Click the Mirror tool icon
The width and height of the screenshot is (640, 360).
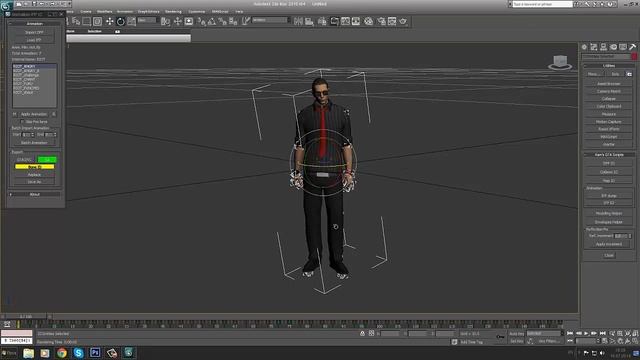tap(298, 21)
